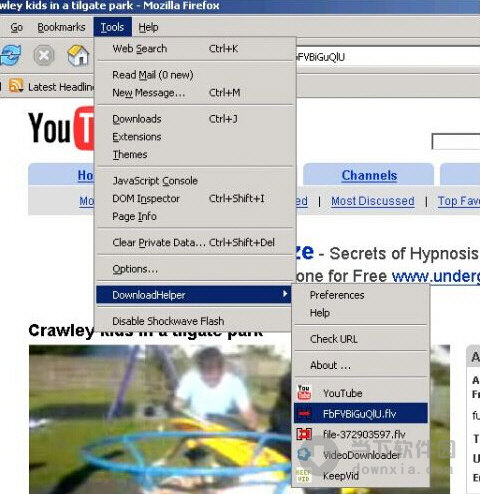Image resolution: width=480 pixels, height=494 pixels.
Task: Click the icon beside file-372903597.flv
Action: (x=304, y=434)
